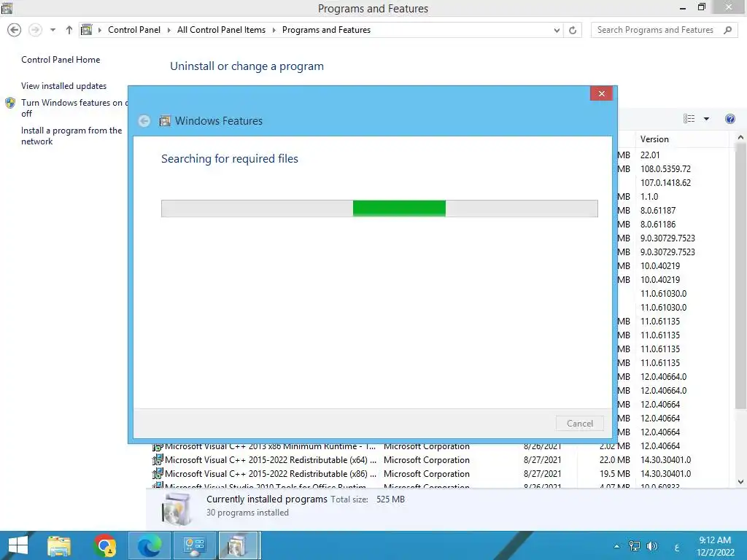Click the input language tray indicator
The image size is (747, 560).
tap(676, 548)
